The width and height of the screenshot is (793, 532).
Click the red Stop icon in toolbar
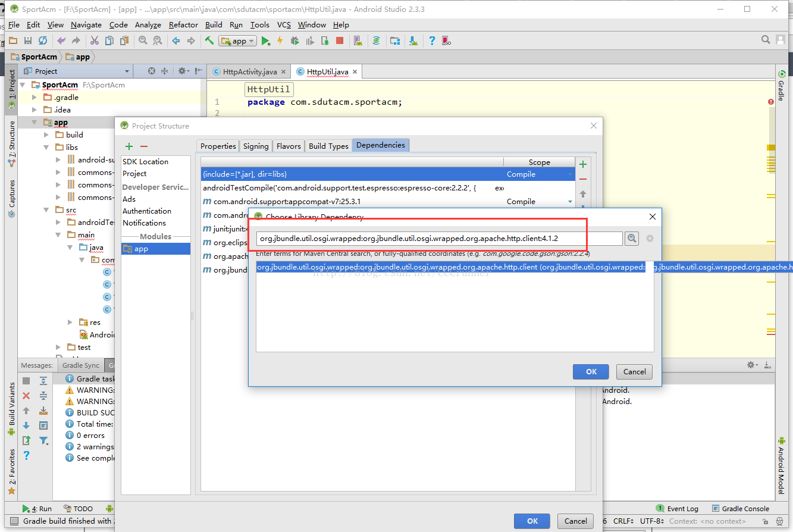click(x=340, y=40)
